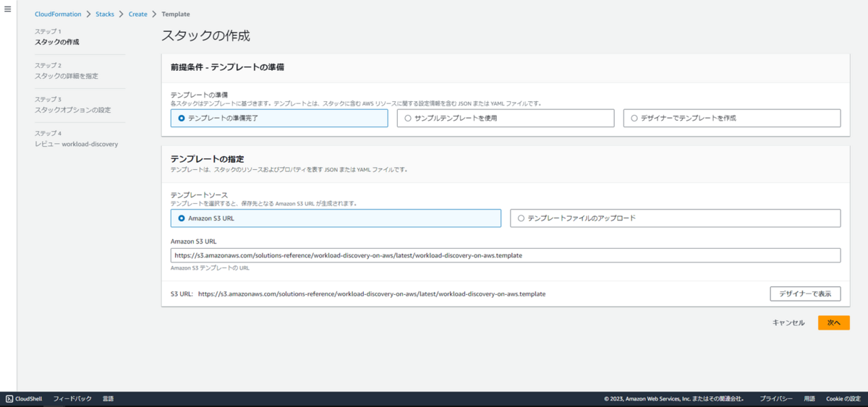The width and height of the screenshot is (868, 407).
Task: Go to CloudFormation breadcrumb link
Action: pyautogui.click(x=58, y=14)
